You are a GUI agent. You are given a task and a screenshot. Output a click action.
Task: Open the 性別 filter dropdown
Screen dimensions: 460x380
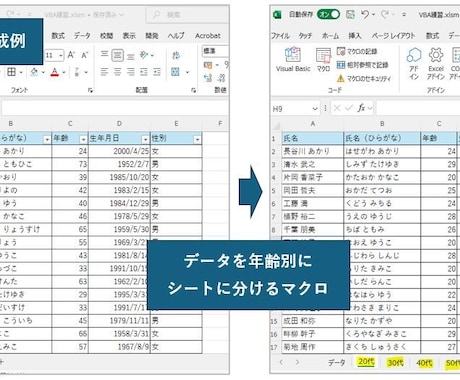coord(197,139)
